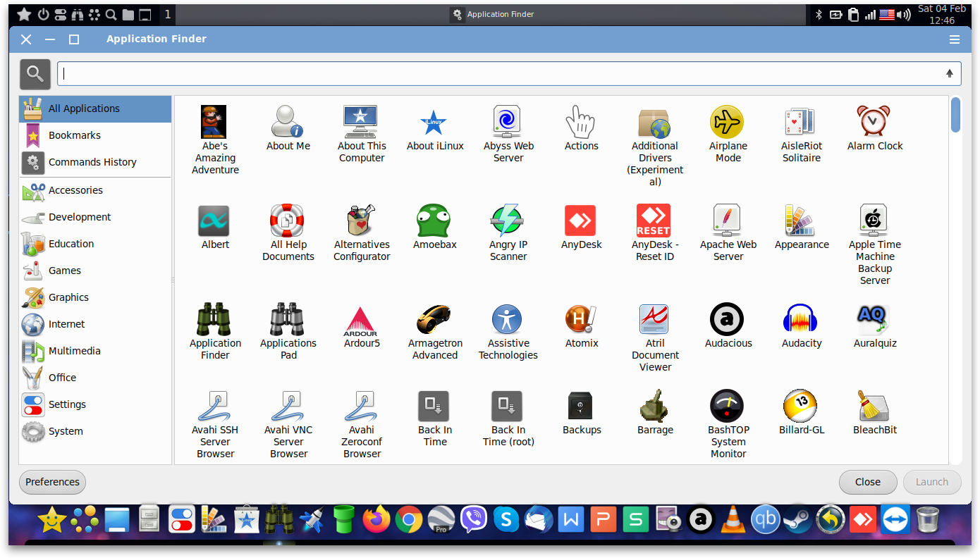Click the magnifier search button
The image size is (980, 558).
(35, 73)
